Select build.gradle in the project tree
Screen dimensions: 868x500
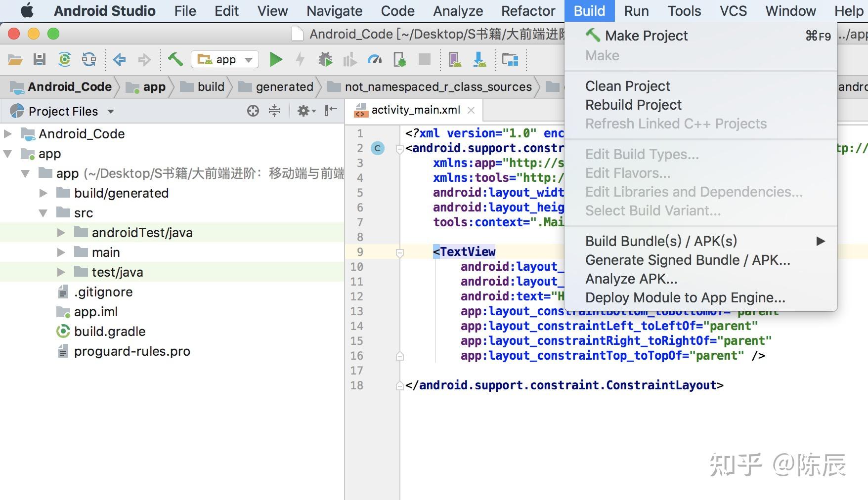coord(110,332)
